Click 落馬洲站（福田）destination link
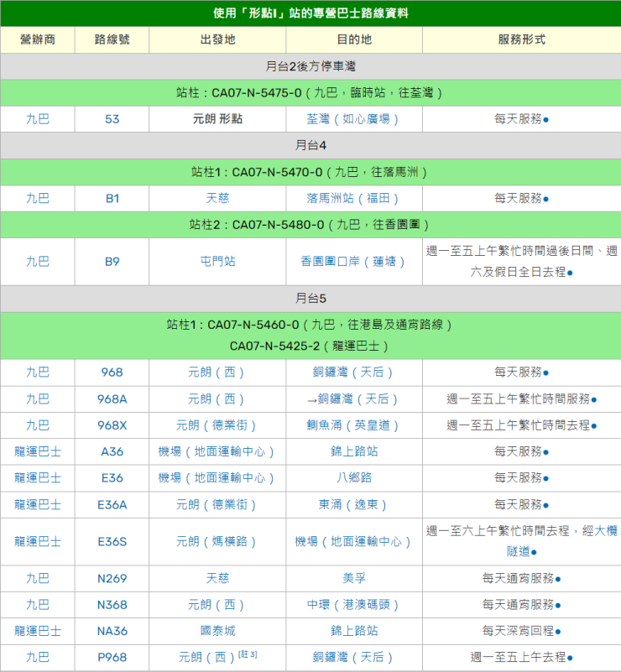Viewport: 621px width, 672px height. click(x=353, y=199)
